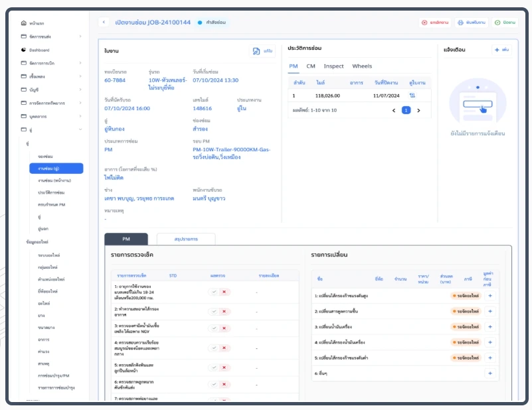Click the บุคคลากร sidebar icon
532x410 pixels.
click(23, 116)
